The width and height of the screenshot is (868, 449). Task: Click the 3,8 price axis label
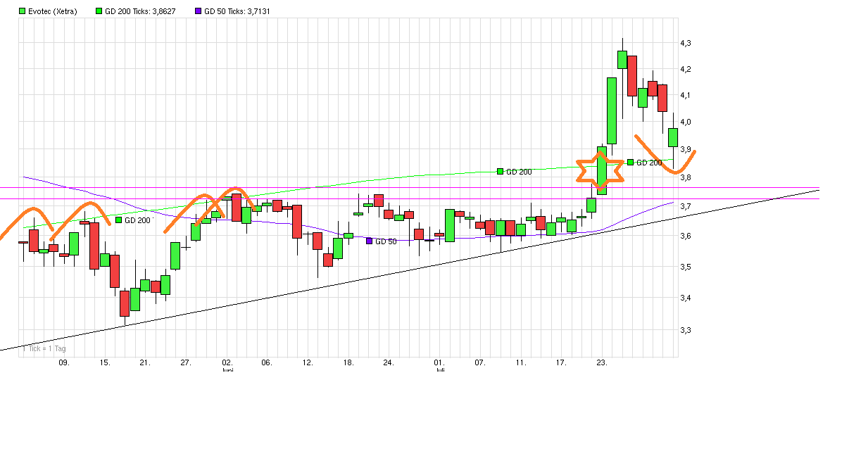686,178
